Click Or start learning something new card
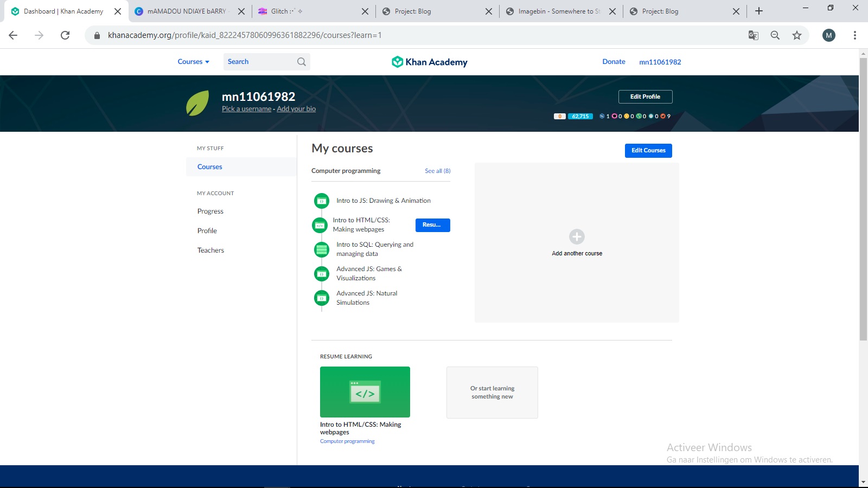 tap(492, 393)
